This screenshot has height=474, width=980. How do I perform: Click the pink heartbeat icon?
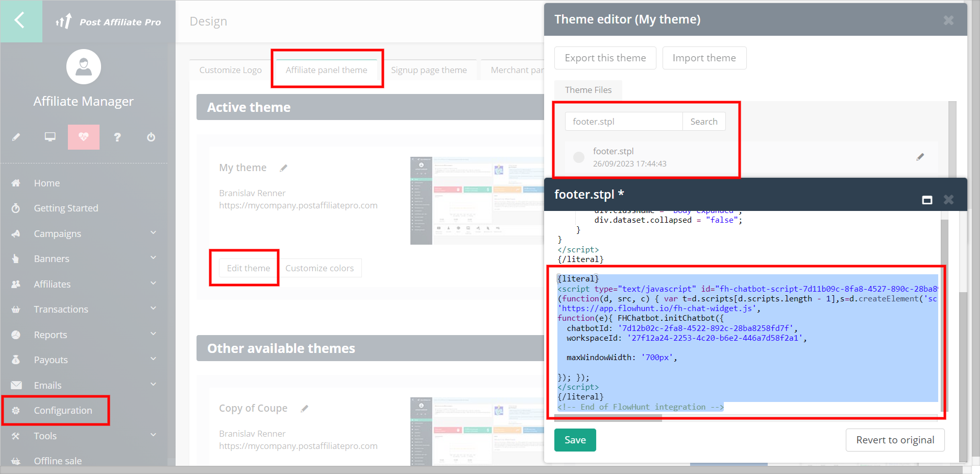click(x=84, y=137)
